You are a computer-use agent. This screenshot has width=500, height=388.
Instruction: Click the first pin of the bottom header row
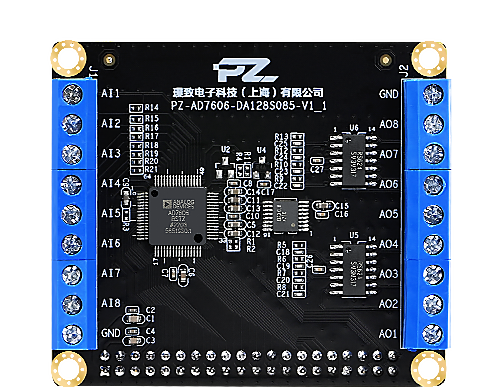[105, 370]
